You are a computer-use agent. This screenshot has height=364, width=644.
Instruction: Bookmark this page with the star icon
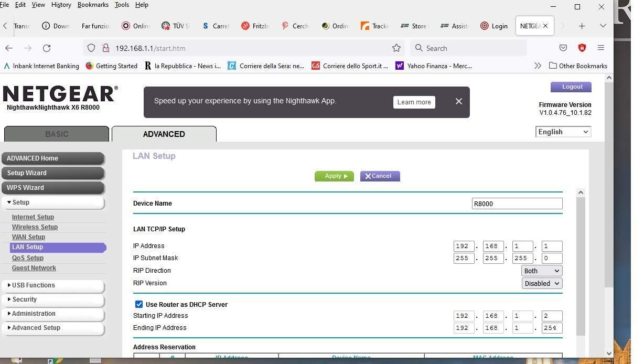pos(396,48)
